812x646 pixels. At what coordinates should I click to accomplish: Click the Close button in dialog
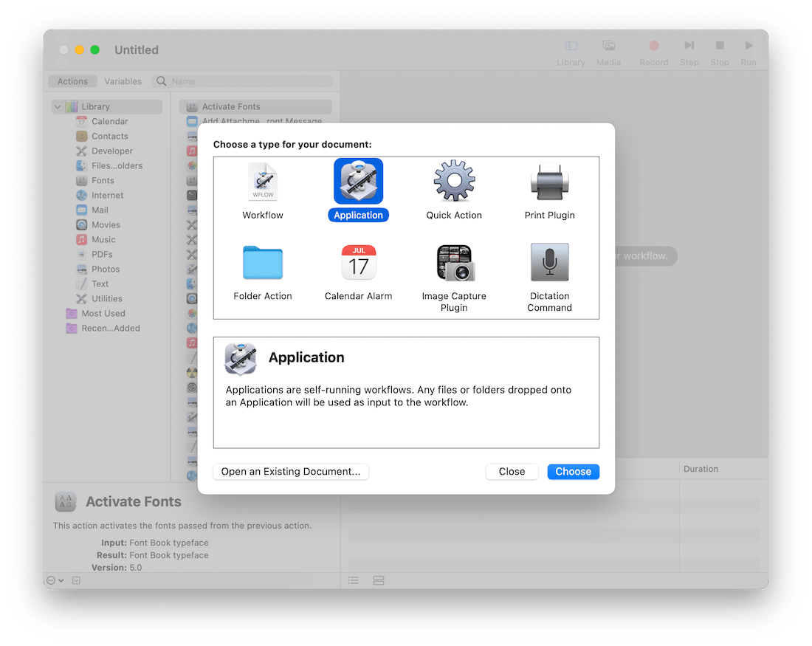512,472
